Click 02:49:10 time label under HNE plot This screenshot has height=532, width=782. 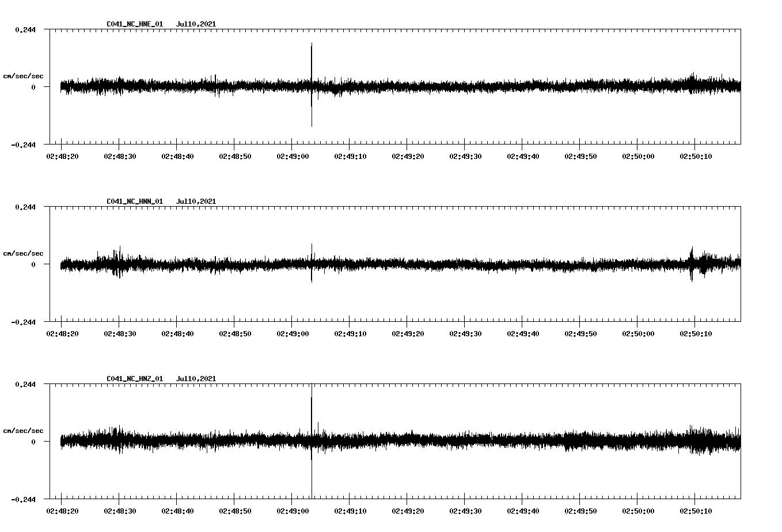click(x=350, y=156)
